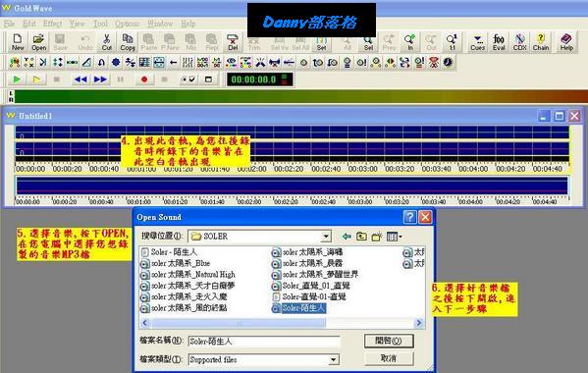Image resolution: width=588 pixels, height=373 pixels.
Task: Click the Chain effect icon
Action: pos(540,42)
